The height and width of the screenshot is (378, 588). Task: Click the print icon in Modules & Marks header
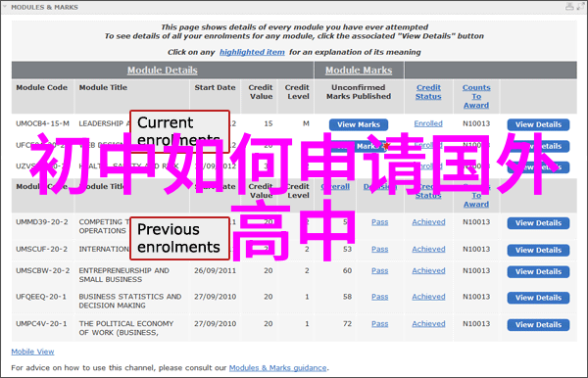click(569, 7)
